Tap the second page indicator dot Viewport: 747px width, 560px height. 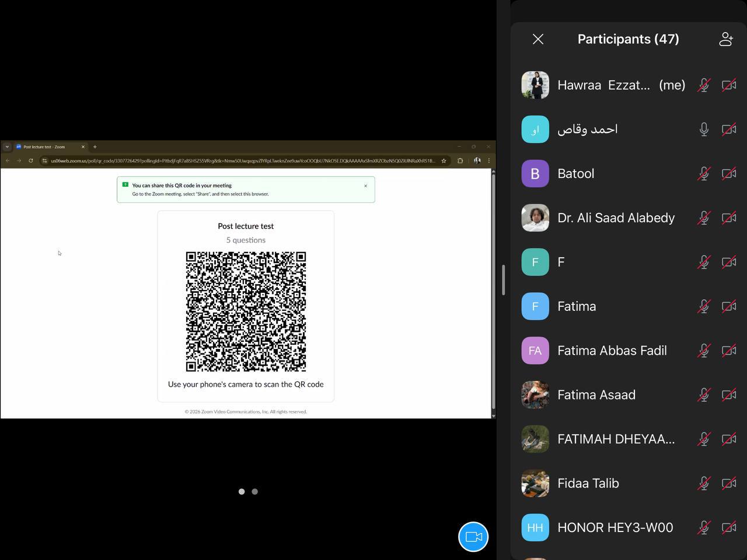254,492
